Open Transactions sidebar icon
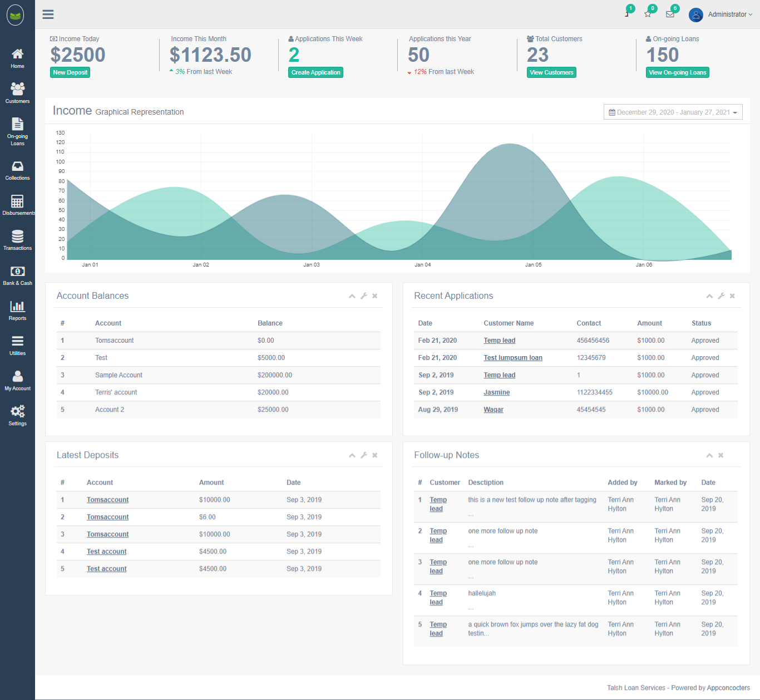This screenshot has height=700, width=760. pyautogui.click(x=17, y=240)
